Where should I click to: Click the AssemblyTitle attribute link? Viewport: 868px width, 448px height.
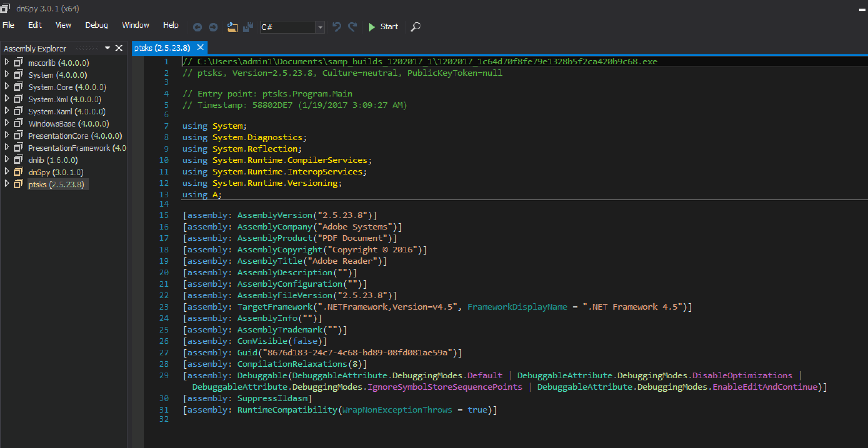[270, 261]
